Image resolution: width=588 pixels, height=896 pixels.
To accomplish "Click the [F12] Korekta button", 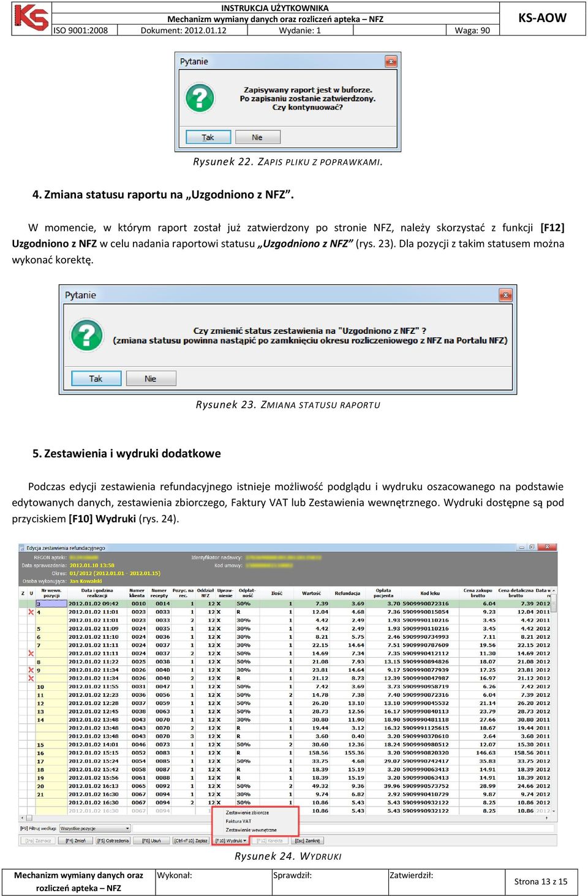I will tap(270, 841).
